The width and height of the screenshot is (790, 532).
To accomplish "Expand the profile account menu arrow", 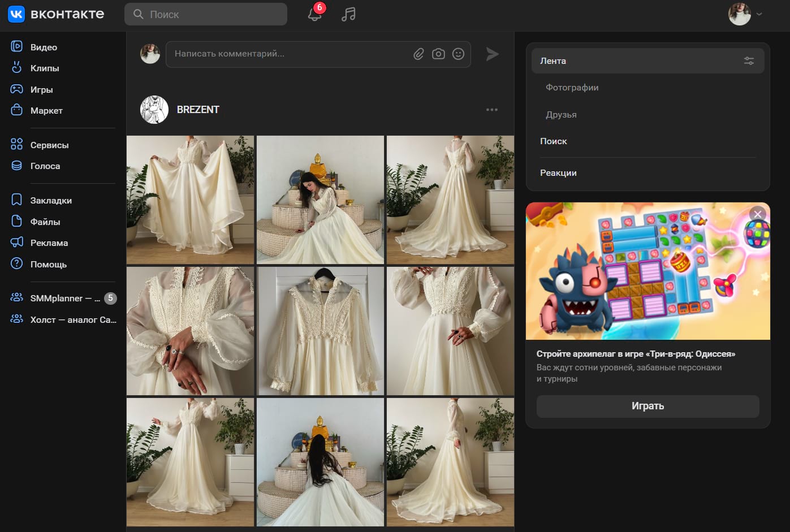I will pyautogui.click(x=759, y=14).
